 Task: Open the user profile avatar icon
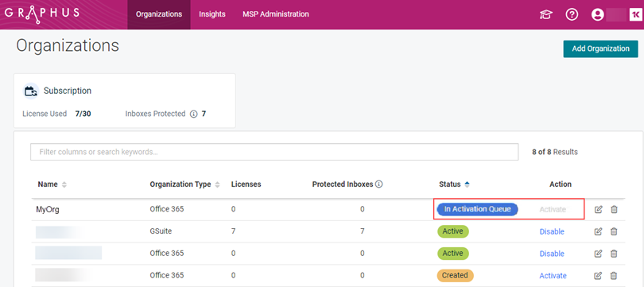click(x=598, y=15)
